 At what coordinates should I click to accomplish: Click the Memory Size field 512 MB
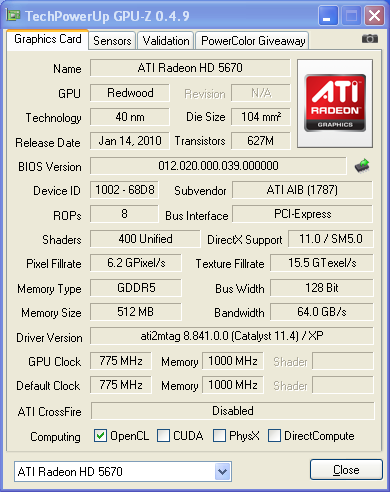coord(136,312)
